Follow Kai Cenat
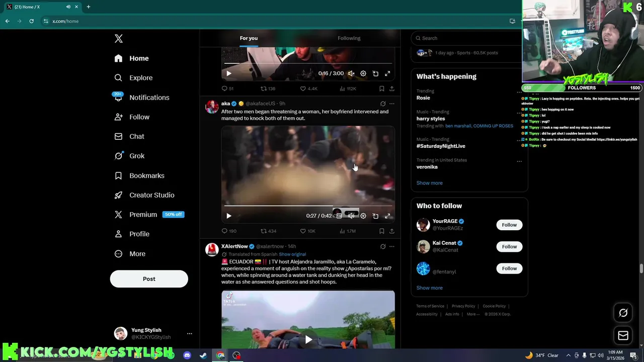 509,246
